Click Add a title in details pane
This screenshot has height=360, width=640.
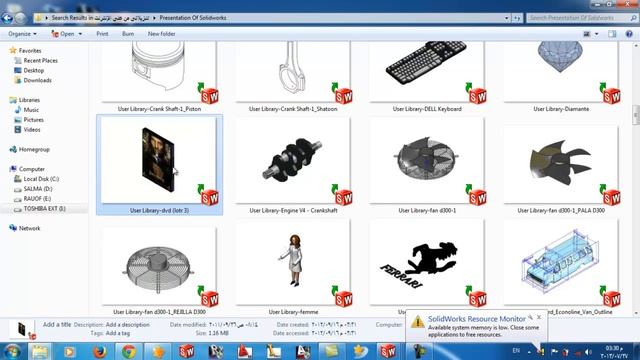coord(57,324)
